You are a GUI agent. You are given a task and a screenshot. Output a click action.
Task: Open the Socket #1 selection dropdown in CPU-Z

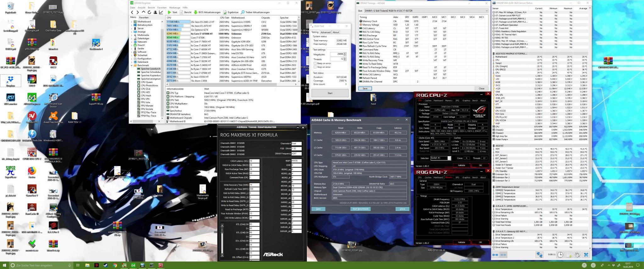[x=441, y=158]
